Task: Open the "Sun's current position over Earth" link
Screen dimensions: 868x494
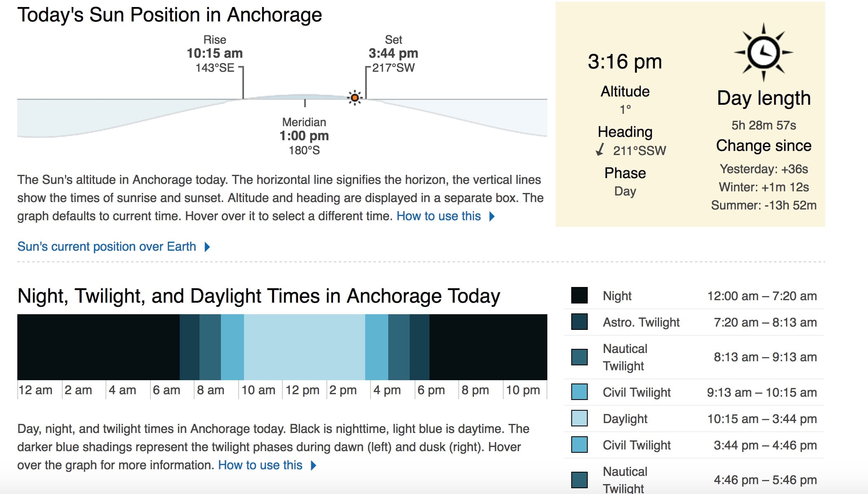Action: pyautogui.click(x=107, y=247)
